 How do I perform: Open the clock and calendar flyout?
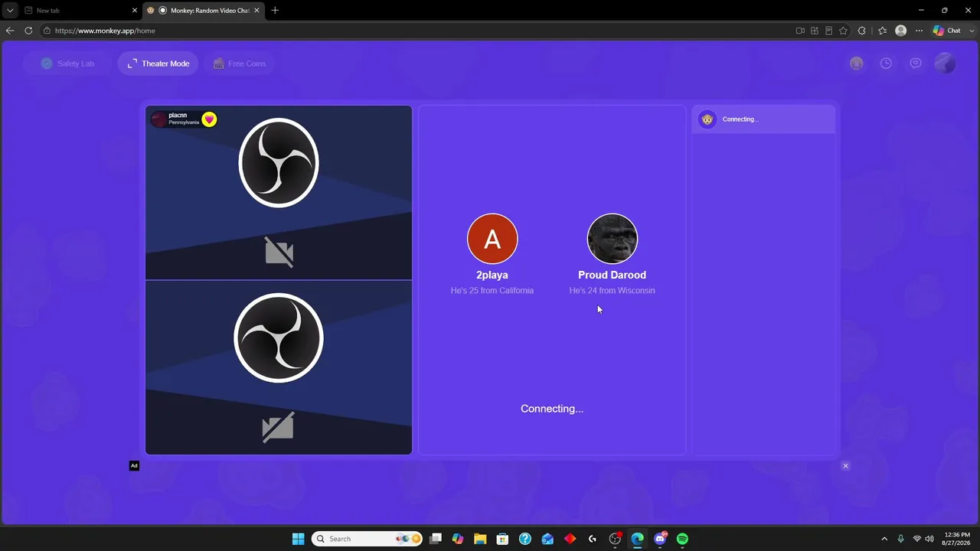(x=957, y=539)
